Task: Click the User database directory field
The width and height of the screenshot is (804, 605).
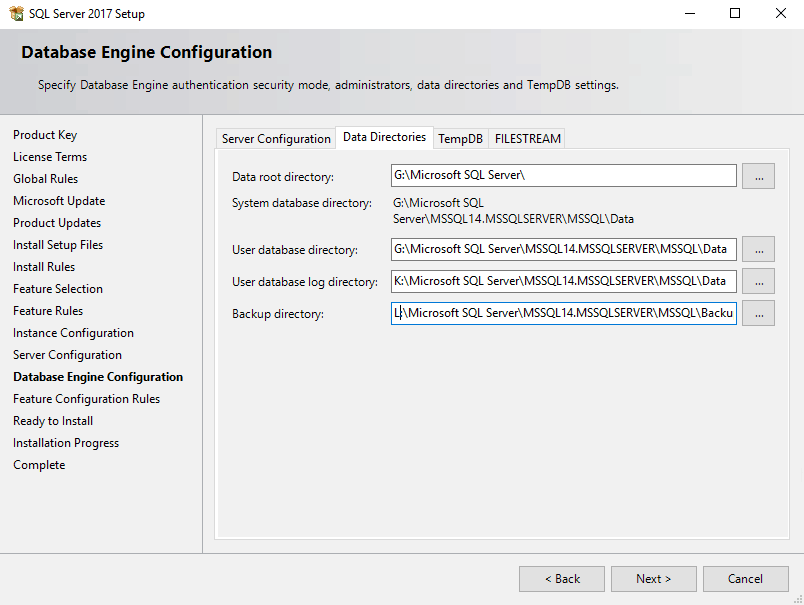Action: pos(564,249)
